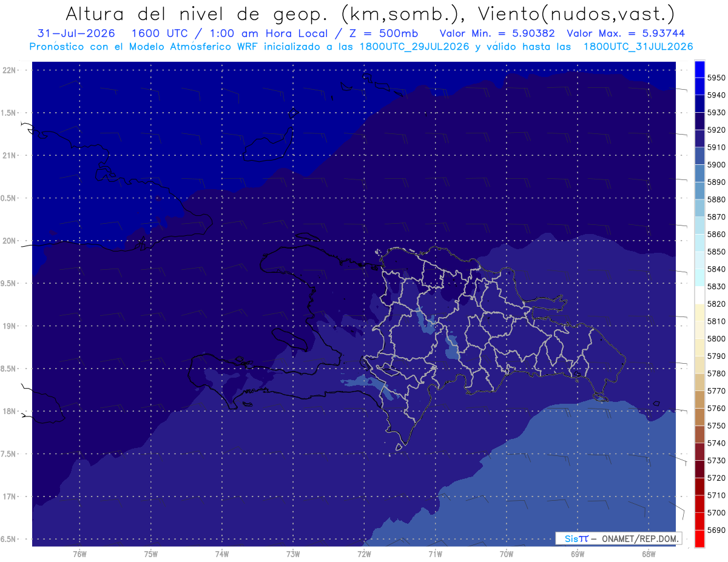Click the '5950' colorbar value
The height and width of the screenshot is (562, 728).
(716, 78)
